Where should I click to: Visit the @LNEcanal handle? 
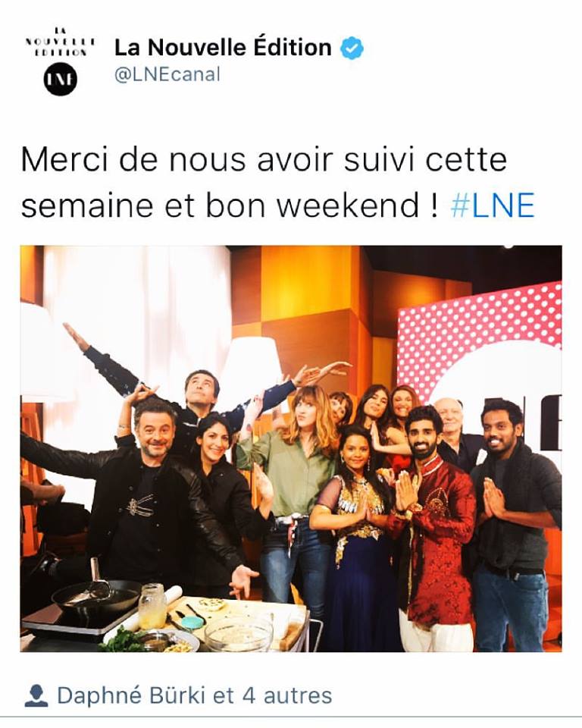point(167,75)
